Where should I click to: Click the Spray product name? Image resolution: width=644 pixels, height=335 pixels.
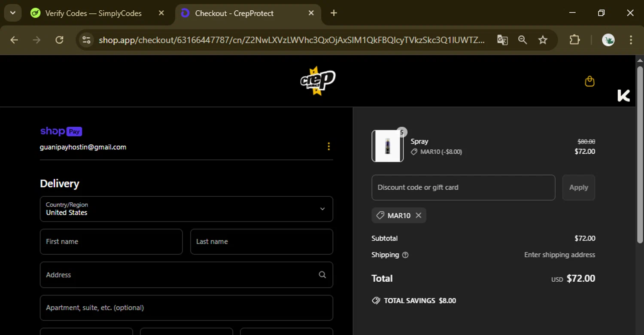coord(419,141)
